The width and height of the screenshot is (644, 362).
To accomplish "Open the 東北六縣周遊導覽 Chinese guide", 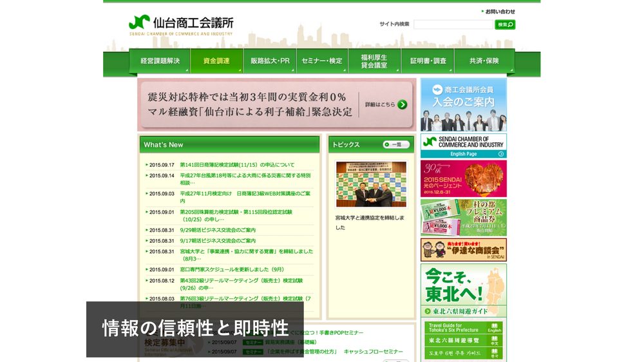I will pos(463,340).
